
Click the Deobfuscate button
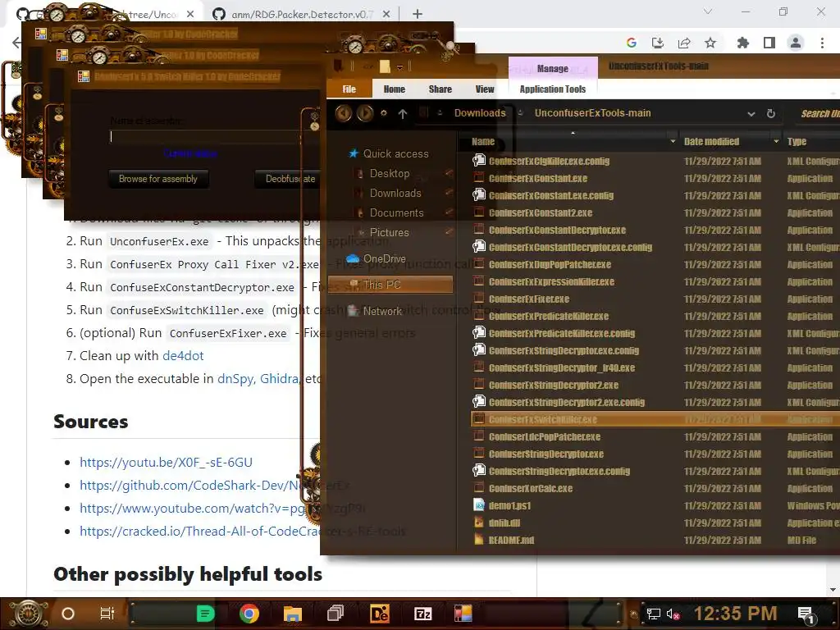point(290,179)
